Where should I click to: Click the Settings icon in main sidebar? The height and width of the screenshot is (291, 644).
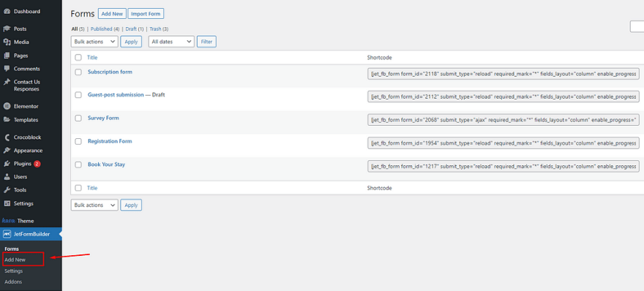(7, 203)
